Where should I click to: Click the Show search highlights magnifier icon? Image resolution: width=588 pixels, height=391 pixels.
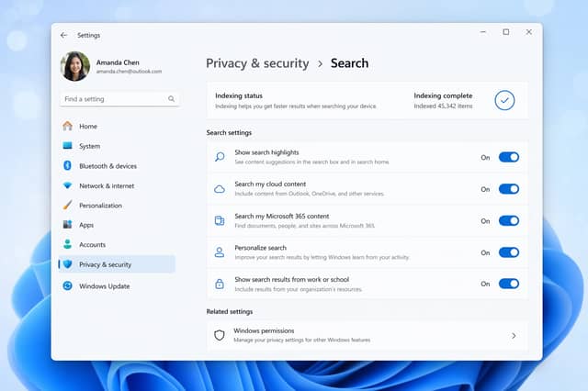click(220, 157)
